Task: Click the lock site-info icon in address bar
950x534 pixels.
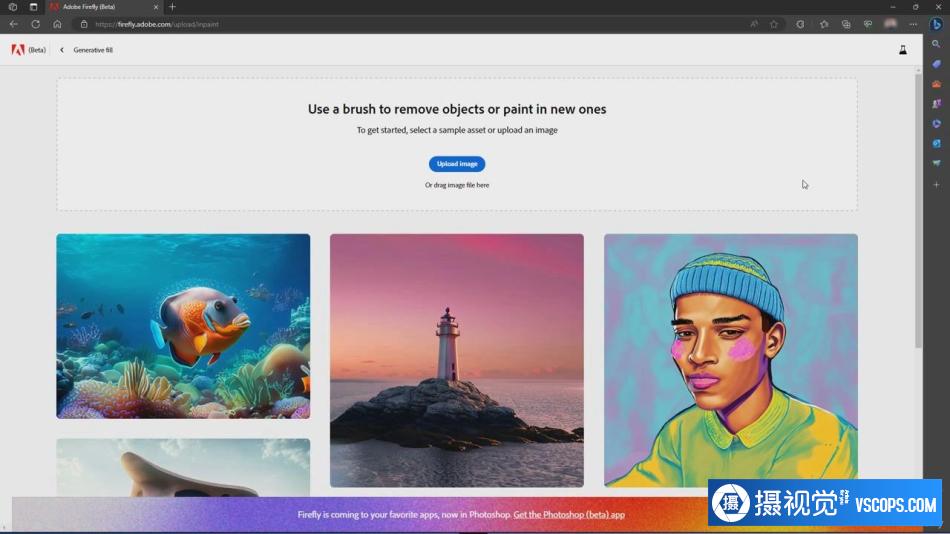Action: click(84, 24)
